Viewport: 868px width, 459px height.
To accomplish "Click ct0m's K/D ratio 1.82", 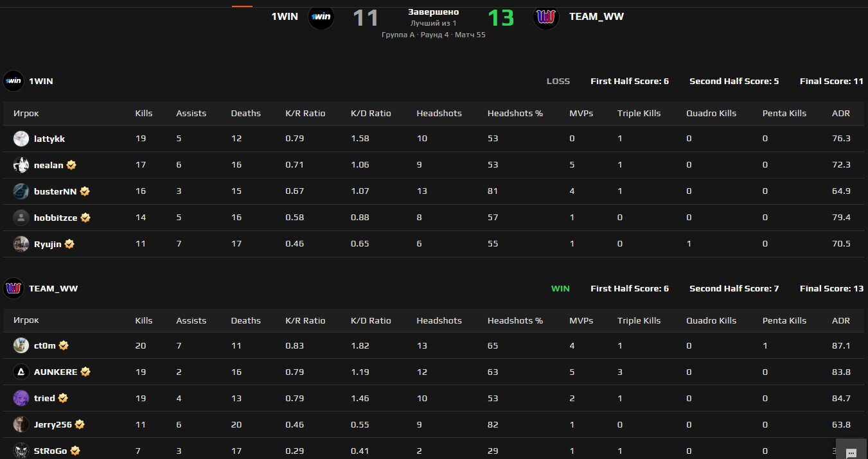I will point(360,345).
